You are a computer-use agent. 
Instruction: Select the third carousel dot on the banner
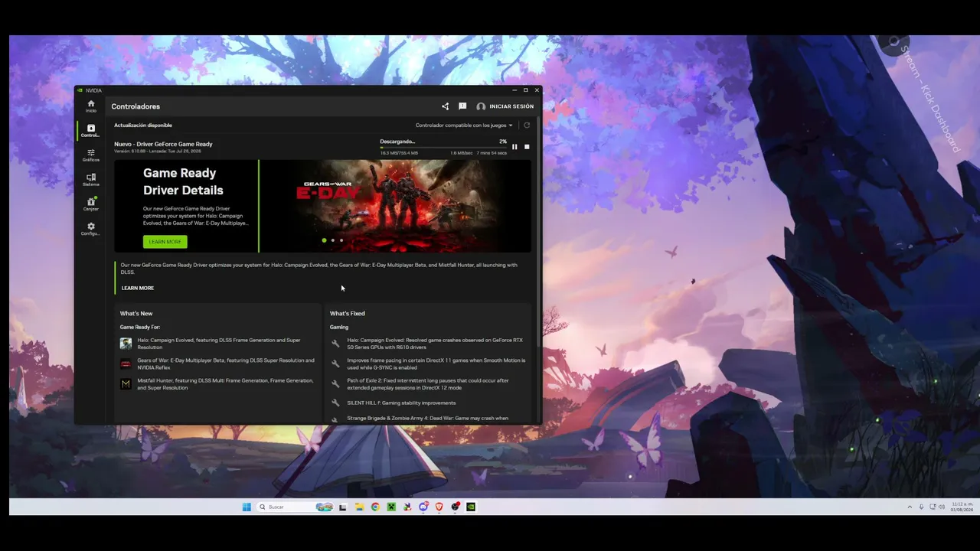(x=341, y=240)
